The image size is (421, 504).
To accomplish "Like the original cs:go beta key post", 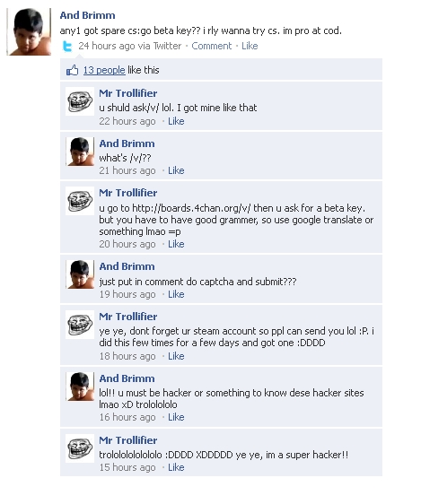I will pos(250,46).
